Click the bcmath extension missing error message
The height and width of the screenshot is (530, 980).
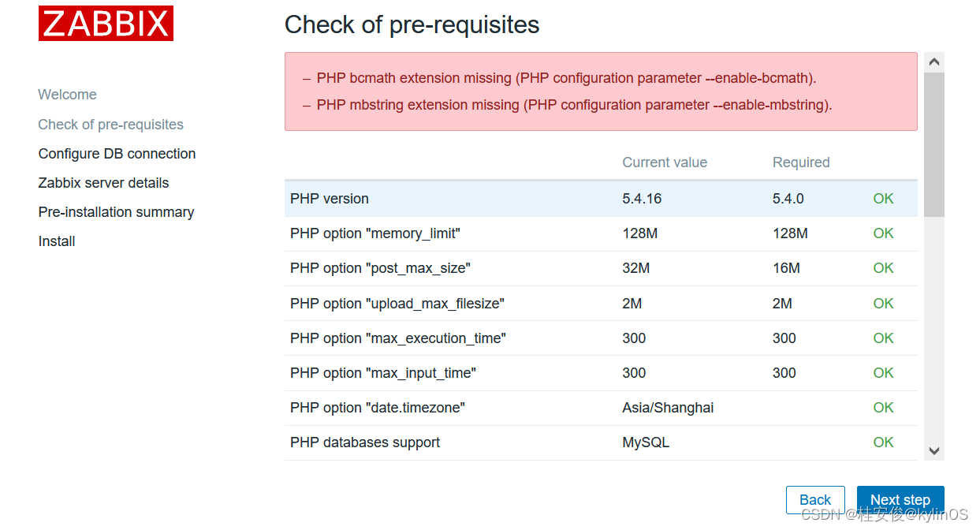(x=566, y=78)
